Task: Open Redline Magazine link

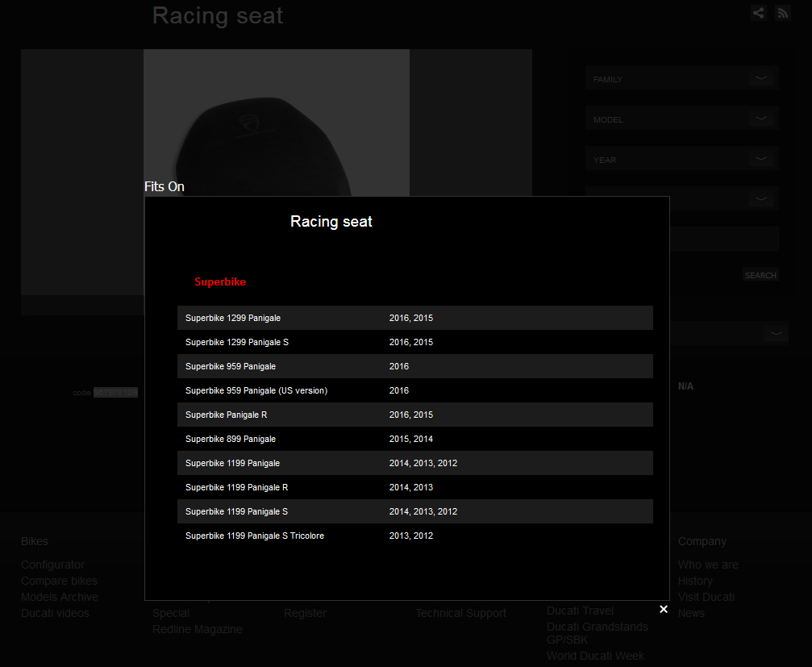Action: pos(198,629)
